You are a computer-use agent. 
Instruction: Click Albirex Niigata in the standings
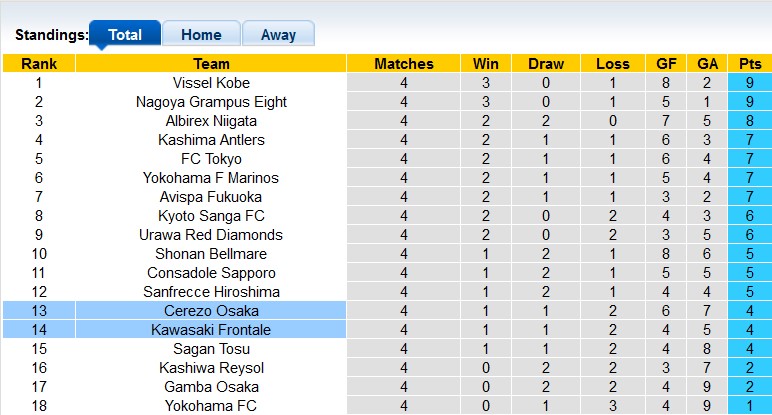coord(211,121)
